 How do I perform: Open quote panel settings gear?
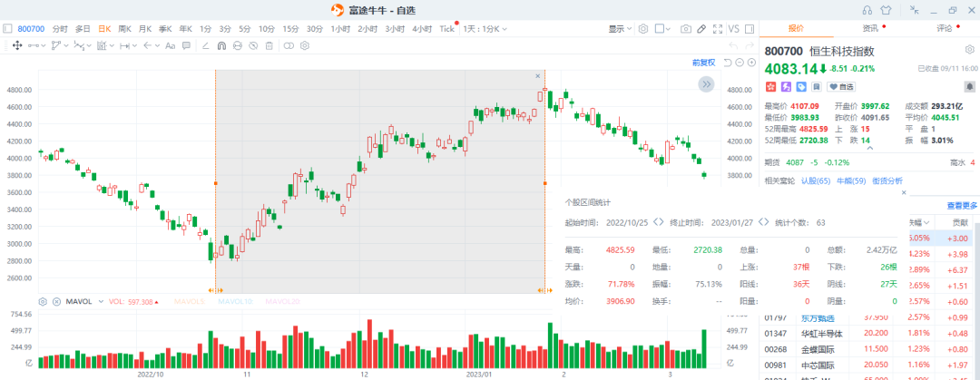point(970,49)
